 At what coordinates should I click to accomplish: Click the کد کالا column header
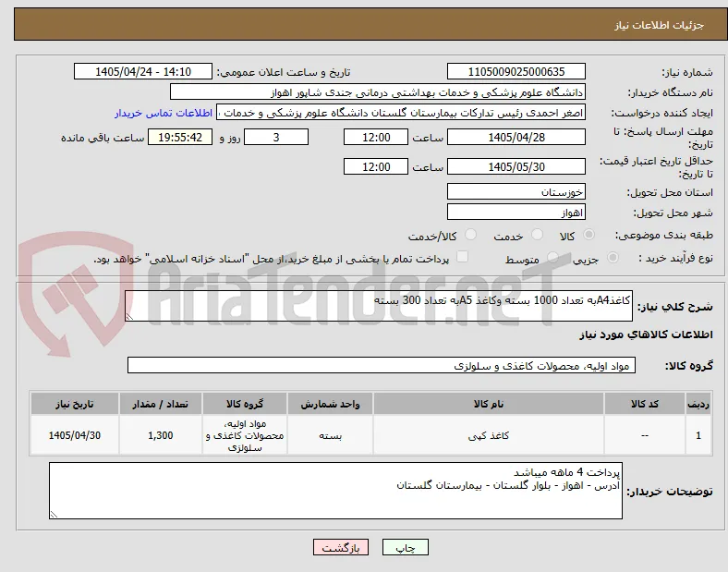645,404
